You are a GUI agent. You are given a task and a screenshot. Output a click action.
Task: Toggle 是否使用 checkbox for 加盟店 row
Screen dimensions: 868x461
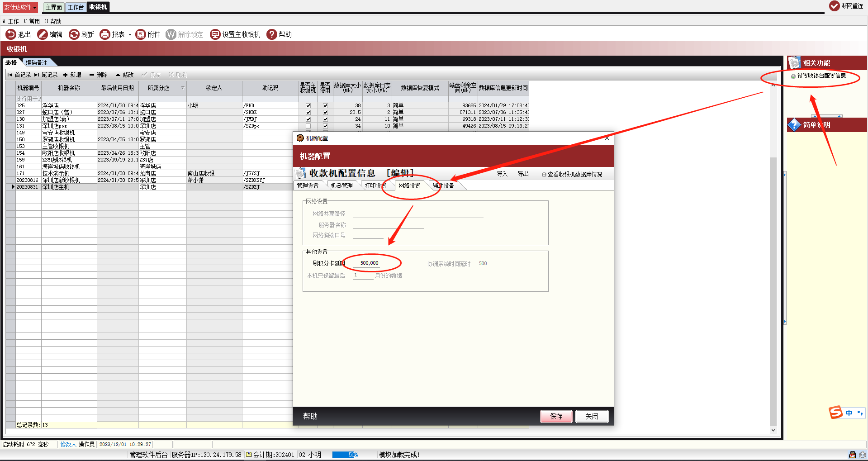pyautogui.click(x=325, y=119)
